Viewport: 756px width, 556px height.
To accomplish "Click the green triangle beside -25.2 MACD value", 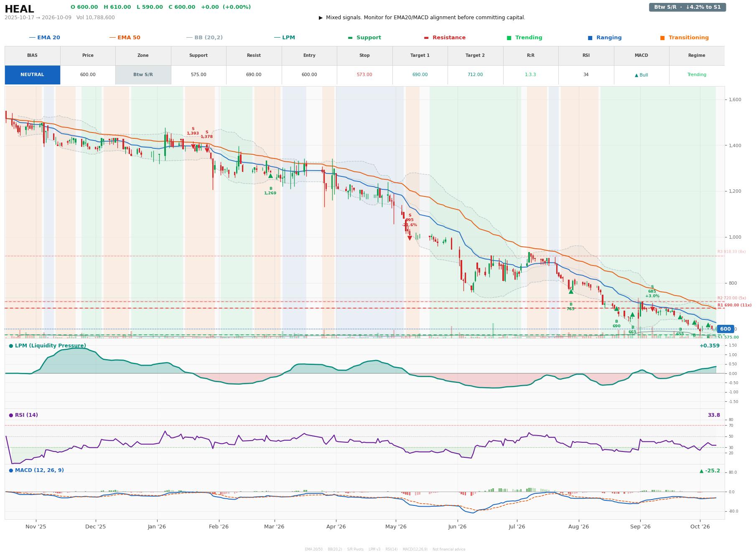I will pos(701,471).
